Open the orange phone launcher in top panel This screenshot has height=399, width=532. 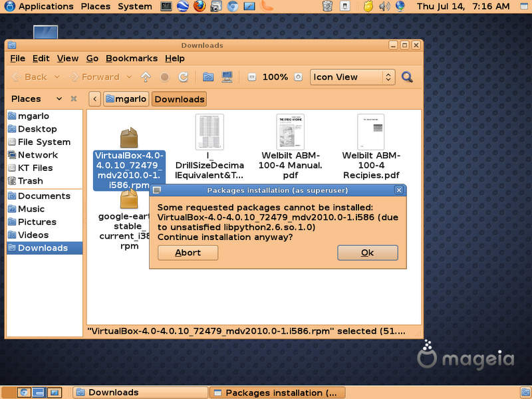(267, 6)
